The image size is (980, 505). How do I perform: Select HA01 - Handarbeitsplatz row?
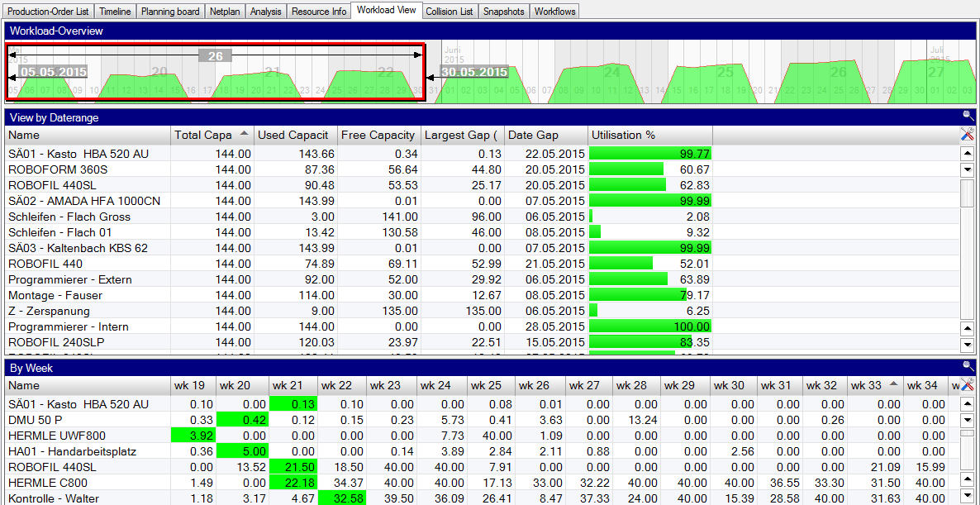click(483, 451)
